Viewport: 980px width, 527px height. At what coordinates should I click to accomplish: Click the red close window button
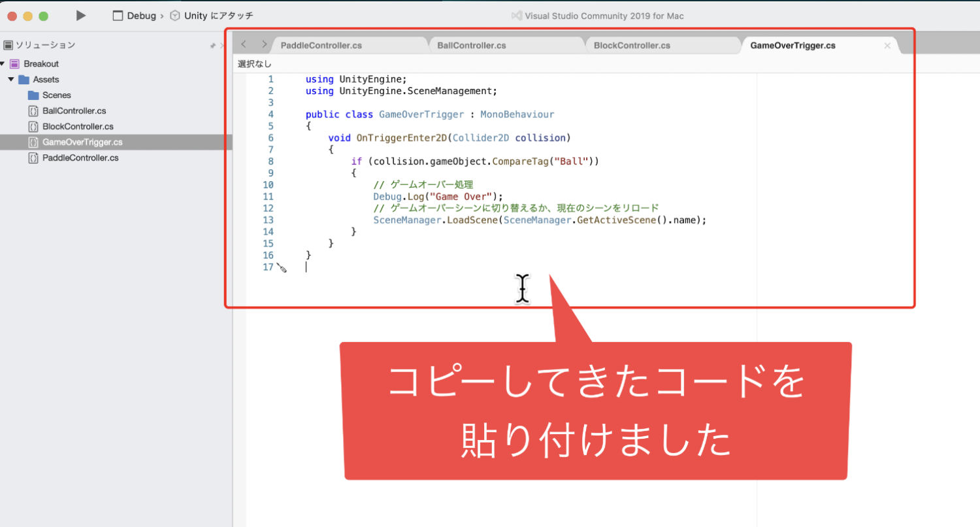pyautogui.click(x=12, y=16)
